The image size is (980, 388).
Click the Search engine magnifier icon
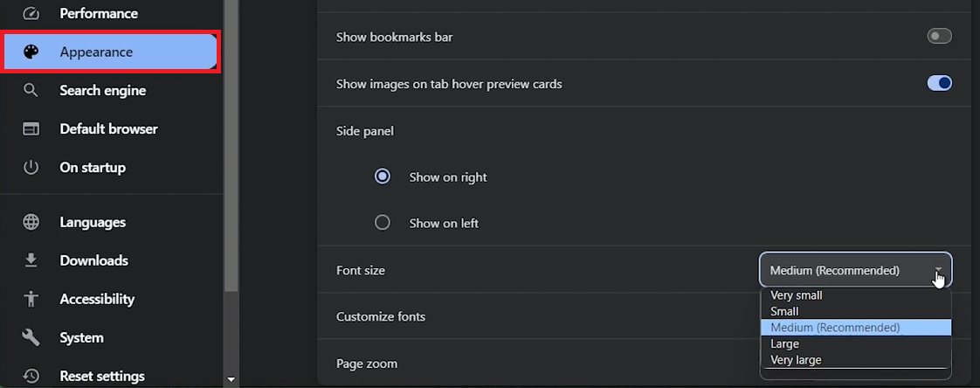point(31,91)
